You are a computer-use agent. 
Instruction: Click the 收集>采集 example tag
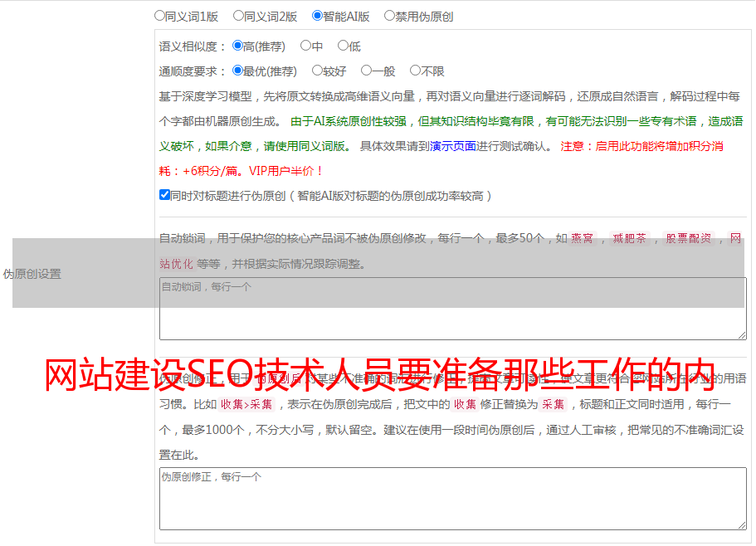pos(246,404)
